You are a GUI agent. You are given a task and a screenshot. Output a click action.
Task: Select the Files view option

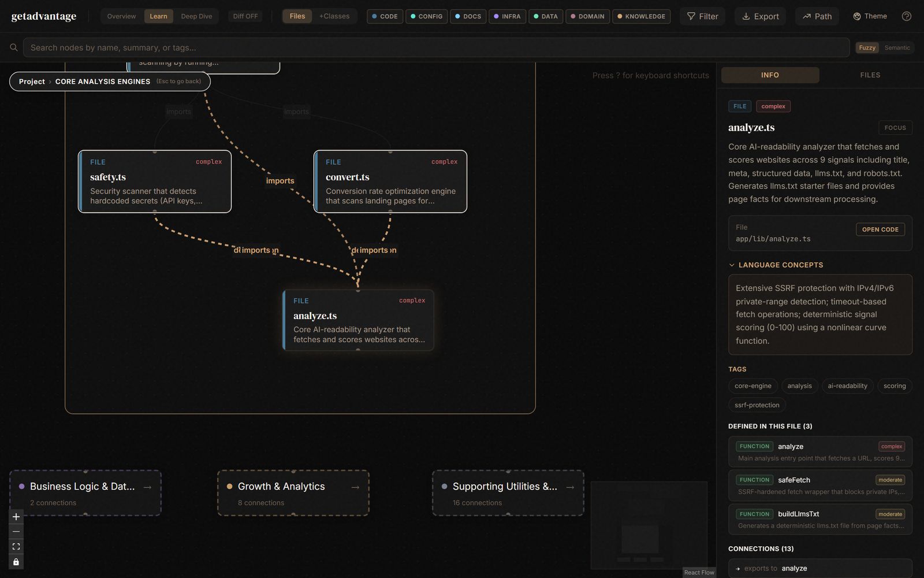pyautogui.click(x=297, y=16)
